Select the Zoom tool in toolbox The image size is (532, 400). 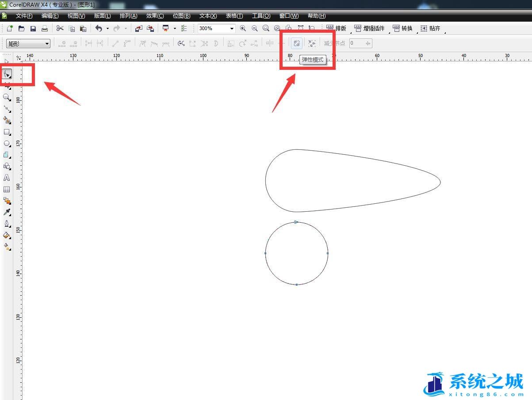[x=7, y=97]
